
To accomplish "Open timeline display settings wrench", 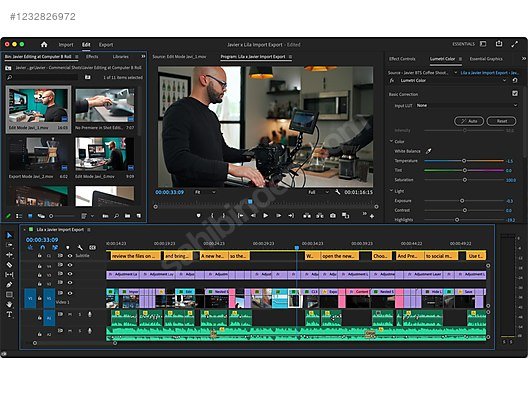I will click(x=80, y=248).
